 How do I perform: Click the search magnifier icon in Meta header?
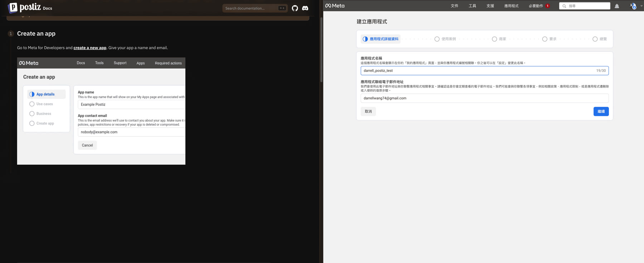[564, 6]
